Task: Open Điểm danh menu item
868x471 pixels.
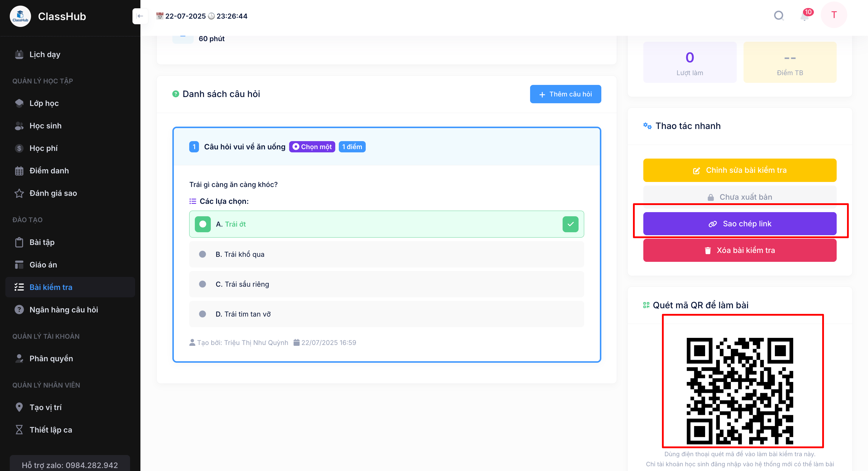Action: (x=70, y=171)
